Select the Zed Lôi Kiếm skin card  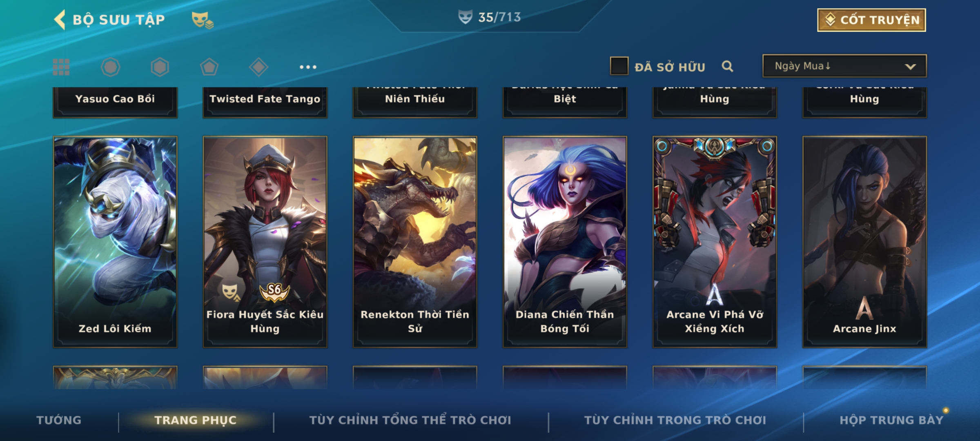click(115, 242)
